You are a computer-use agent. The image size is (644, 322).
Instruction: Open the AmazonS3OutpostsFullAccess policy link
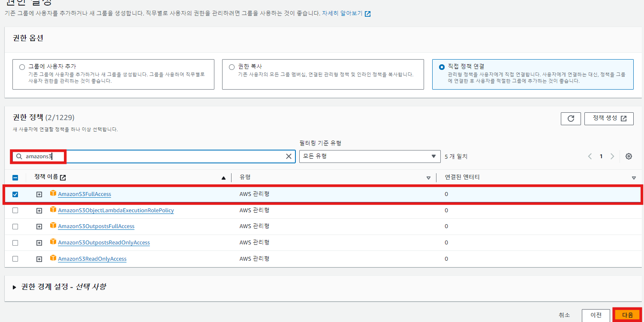click(96, 226)
